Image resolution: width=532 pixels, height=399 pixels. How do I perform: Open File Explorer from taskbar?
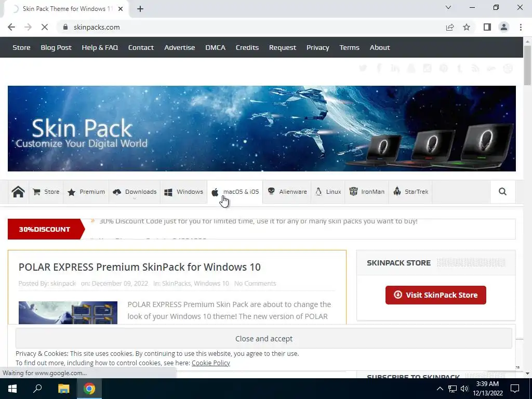pos(63,389)
